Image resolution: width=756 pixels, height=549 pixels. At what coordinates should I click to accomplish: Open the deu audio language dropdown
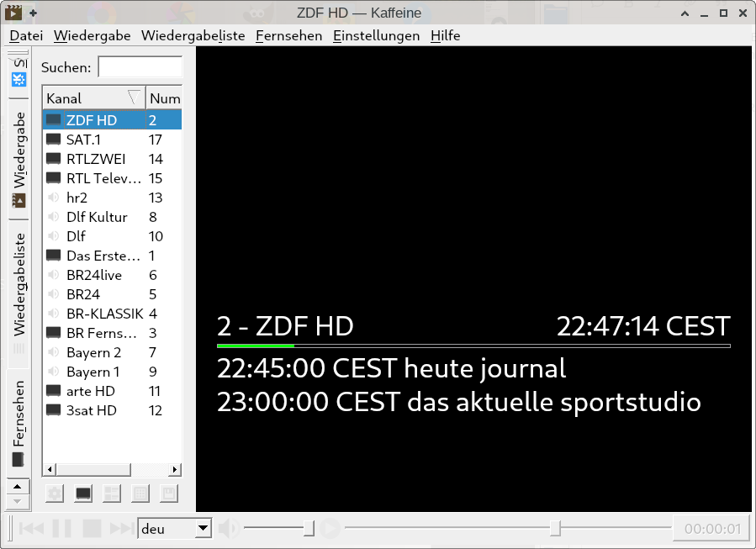pos(175,529)
